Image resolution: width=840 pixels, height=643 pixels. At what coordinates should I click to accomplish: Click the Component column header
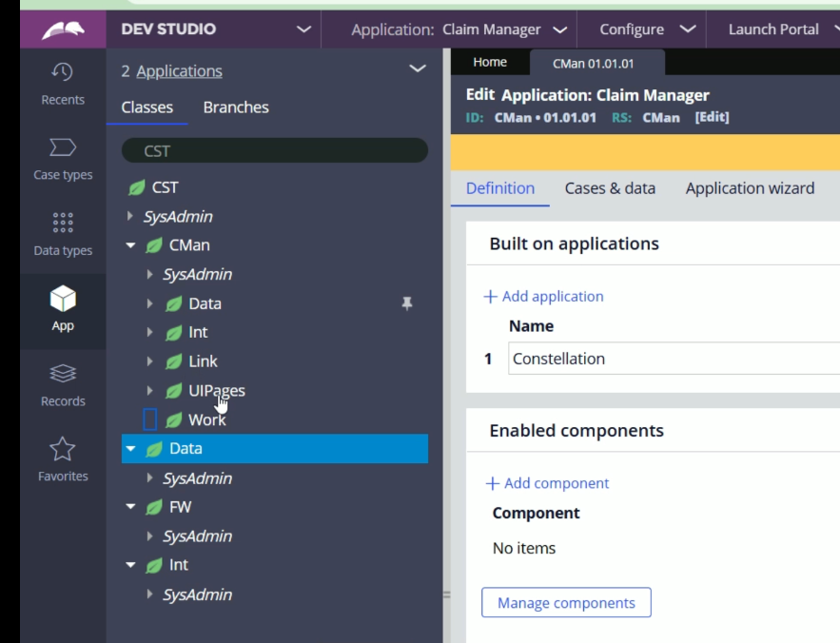tap(536, 513)
